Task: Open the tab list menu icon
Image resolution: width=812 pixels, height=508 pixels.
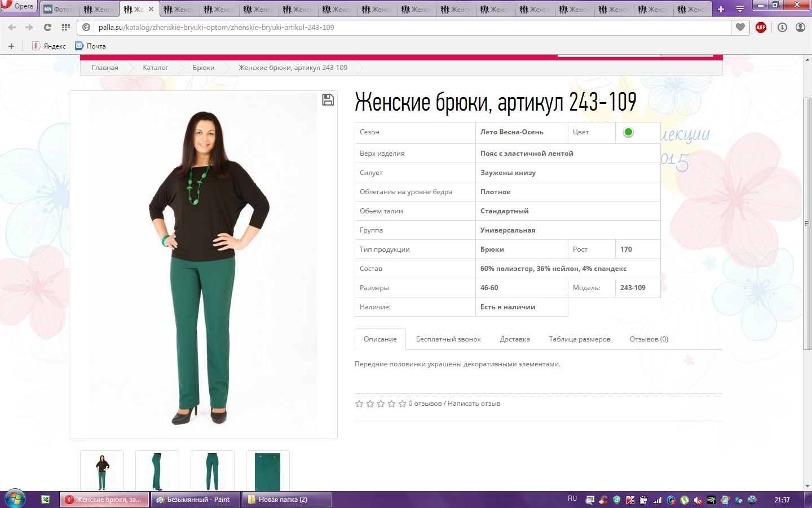Action: pos(740,9)
